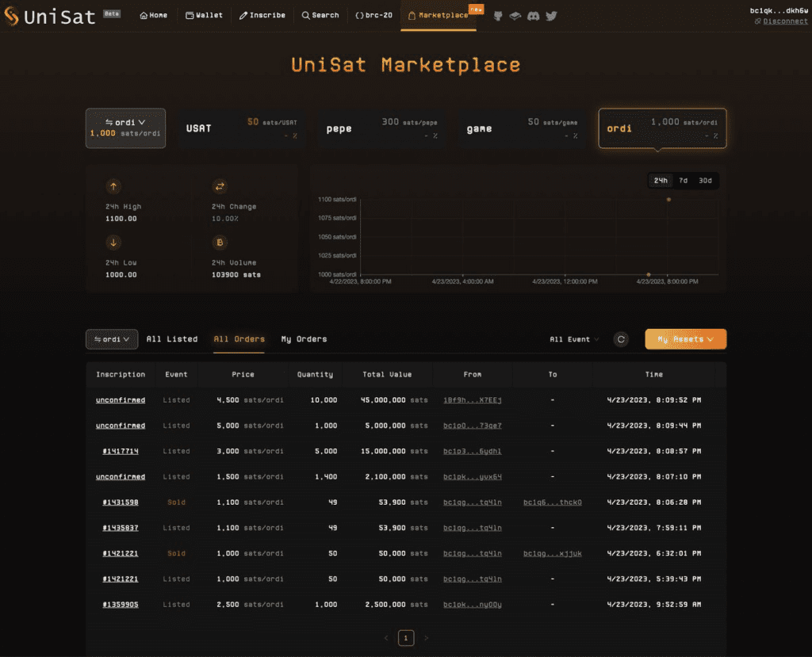Click the Quantity column header
This screenshot has height=657, width=812.
pyautogui.click(x=315, y=374)
